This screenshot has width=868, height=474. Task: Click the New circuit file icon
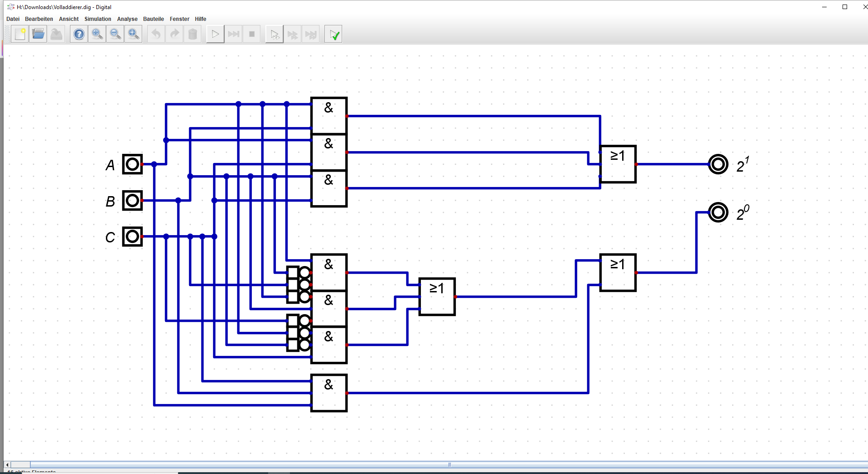coord(20,34)
